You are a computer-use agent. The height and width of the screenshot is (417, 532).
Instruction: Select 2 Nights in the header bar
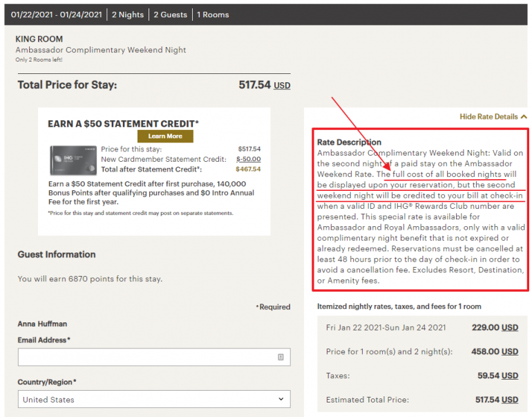coord(126,15)
